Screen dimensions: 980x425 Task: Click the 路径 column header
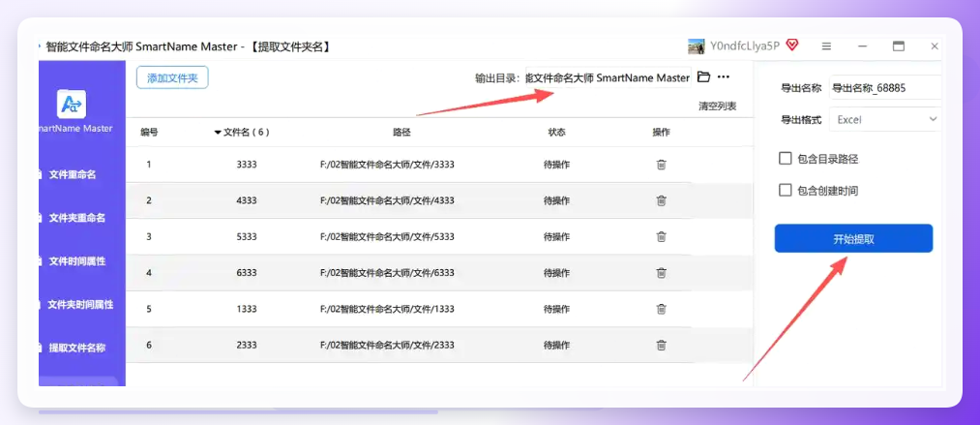click(401, 133)
